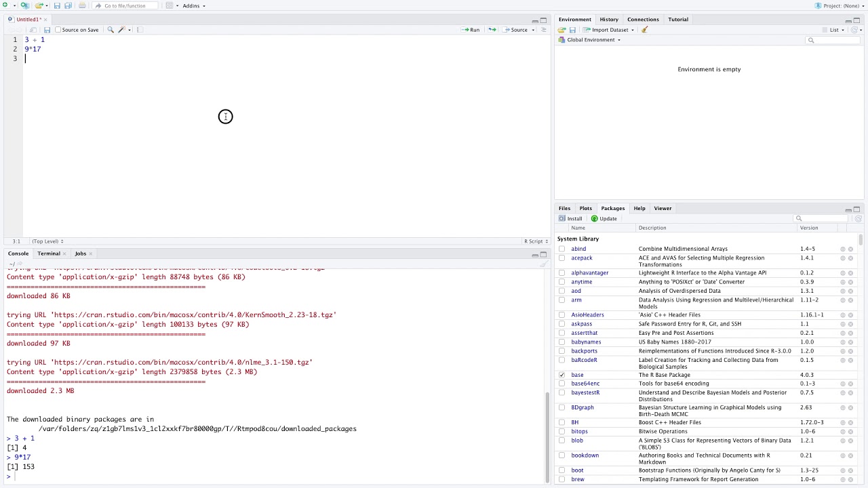Click the Re-run previous code region icon
Image resolution: width=868 pixels, height=488 pixels.
[x=492, y=30]
